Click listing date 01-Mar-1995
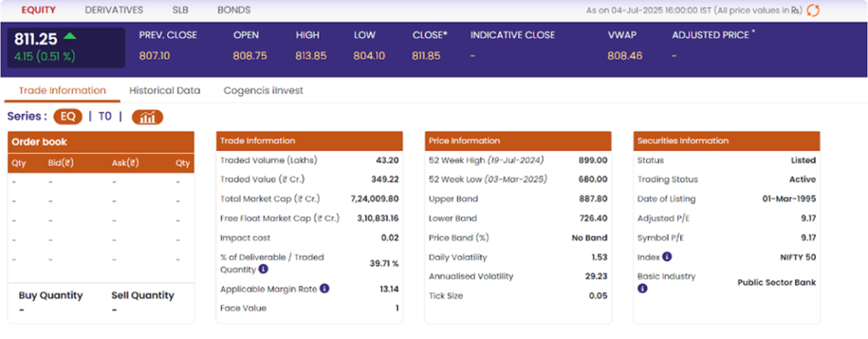The width and height of the screenshot is (868, 339). point(789,199)
